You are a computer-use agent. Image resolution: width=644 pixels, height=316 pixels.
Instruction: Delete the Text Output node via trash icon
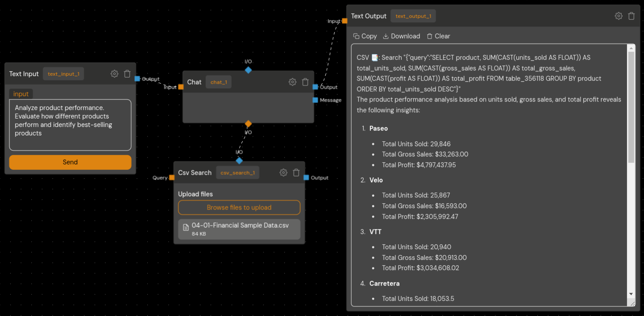pyautogui.click(x=632, y=16)
